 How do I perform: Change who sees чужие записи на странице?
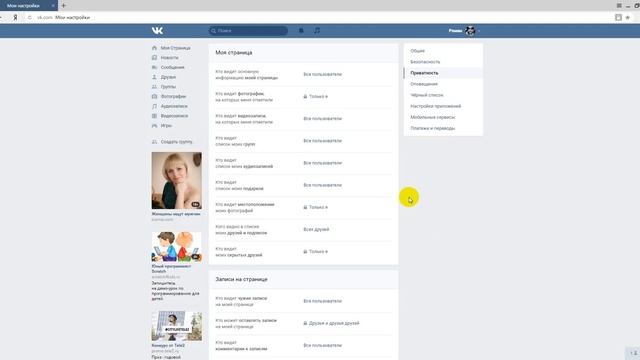pyautogui.click(x=322, y=301)
